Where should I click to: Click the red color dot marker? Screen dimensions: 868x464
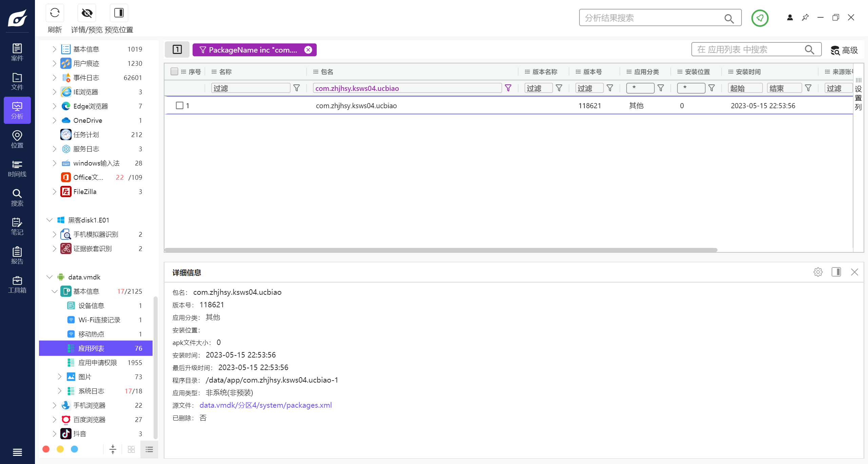coord(46,449)
